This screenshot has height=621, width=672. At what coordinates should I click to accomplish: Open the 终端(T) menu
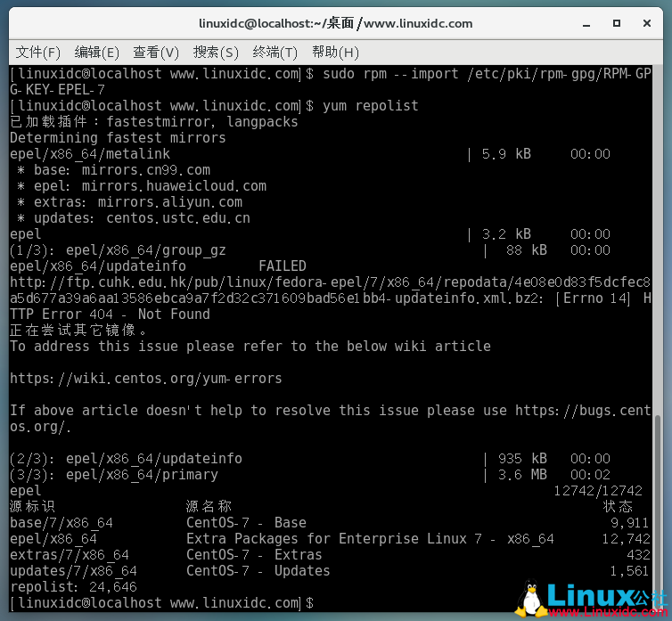click(x=275, y=53)
